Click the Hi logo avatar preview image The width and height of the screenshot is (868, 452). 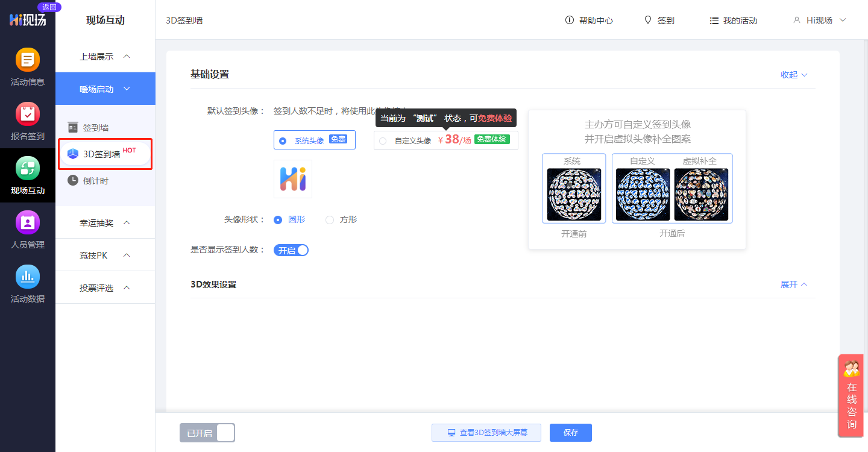[x=292, y=179]
